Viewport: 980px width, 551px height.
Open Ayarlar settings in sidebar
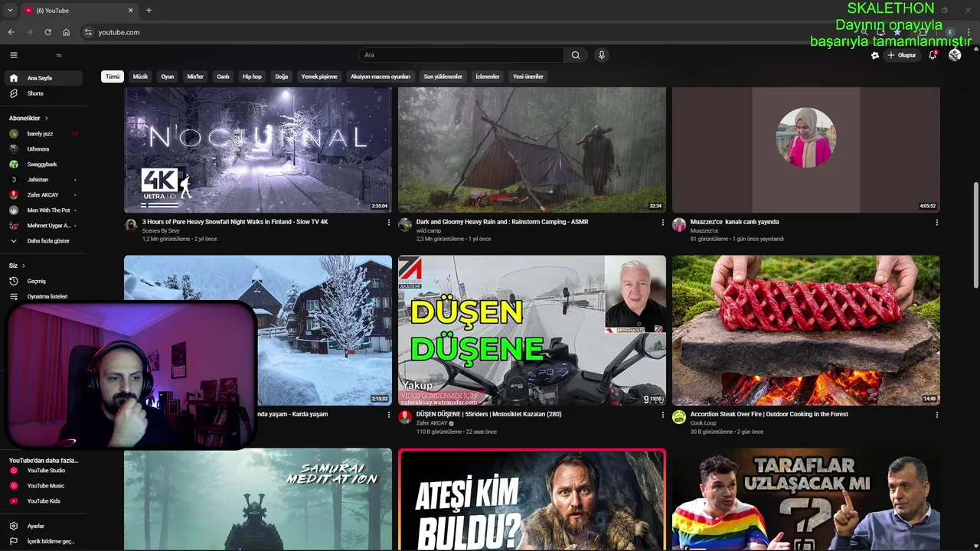pyautogui.click(x=44, y=527)
